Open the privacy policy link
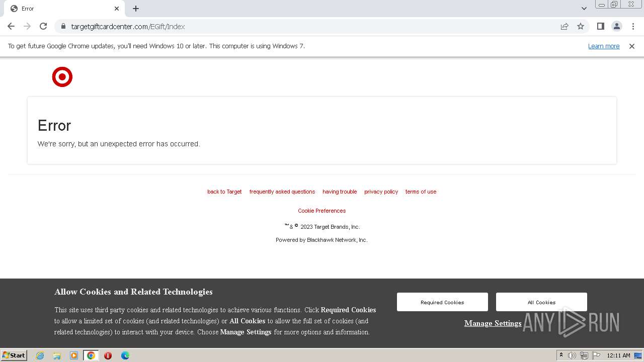644x362 pixels. 381,192
